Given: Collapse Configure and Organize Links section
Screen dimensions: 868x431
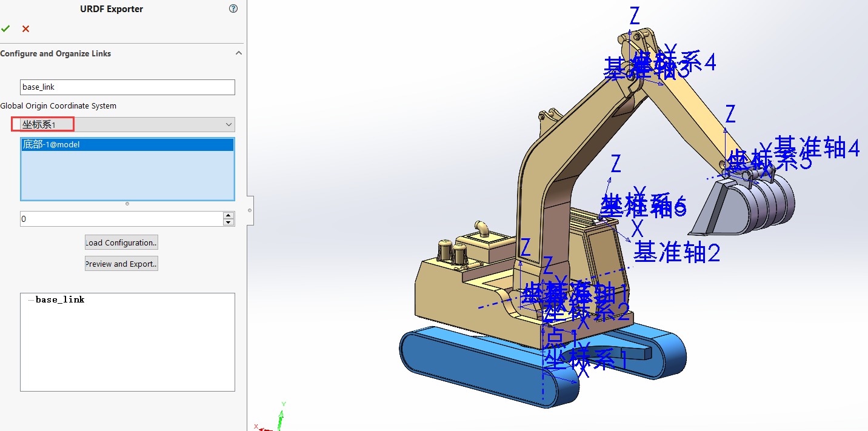Looking at the screenshot, I should [239, 53].
